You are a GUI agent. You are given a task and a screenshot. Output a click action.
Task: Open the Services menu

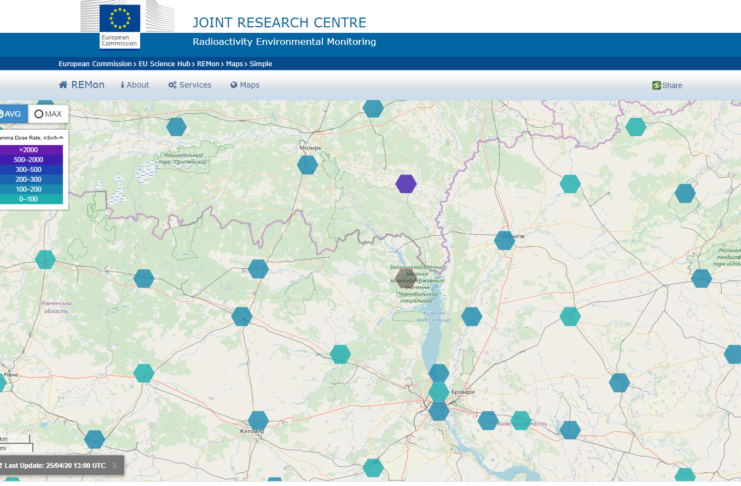point(190,85)
